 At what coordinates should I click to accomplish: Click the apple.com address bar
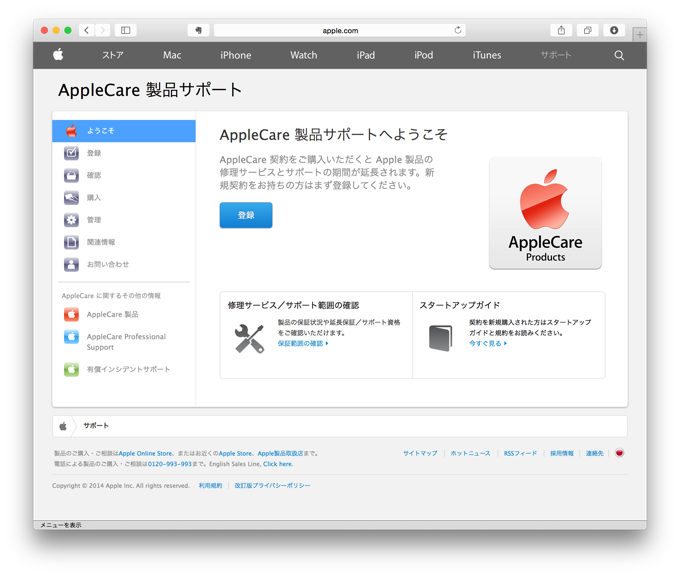click(x=340, y=30)
